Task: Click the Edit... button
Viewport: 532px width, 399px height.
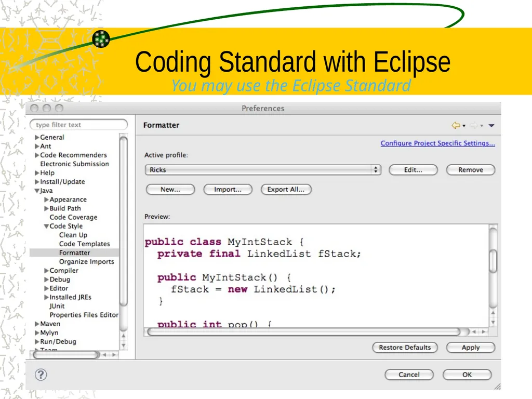Action: (413, 170)
